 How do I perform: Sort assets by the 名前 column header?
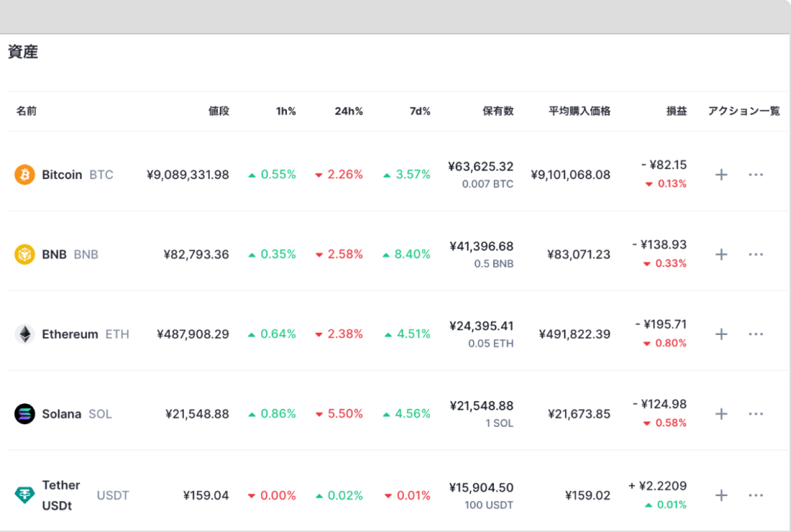26,111
